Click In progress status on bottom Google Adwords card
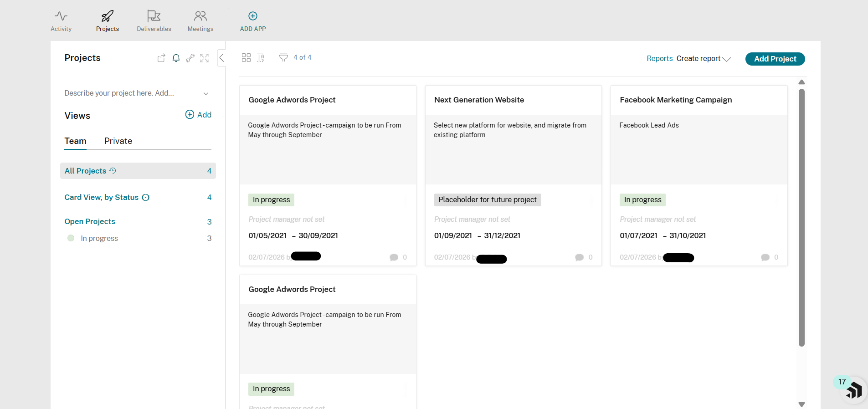The image size is (868, 409). tap(271, 389)
